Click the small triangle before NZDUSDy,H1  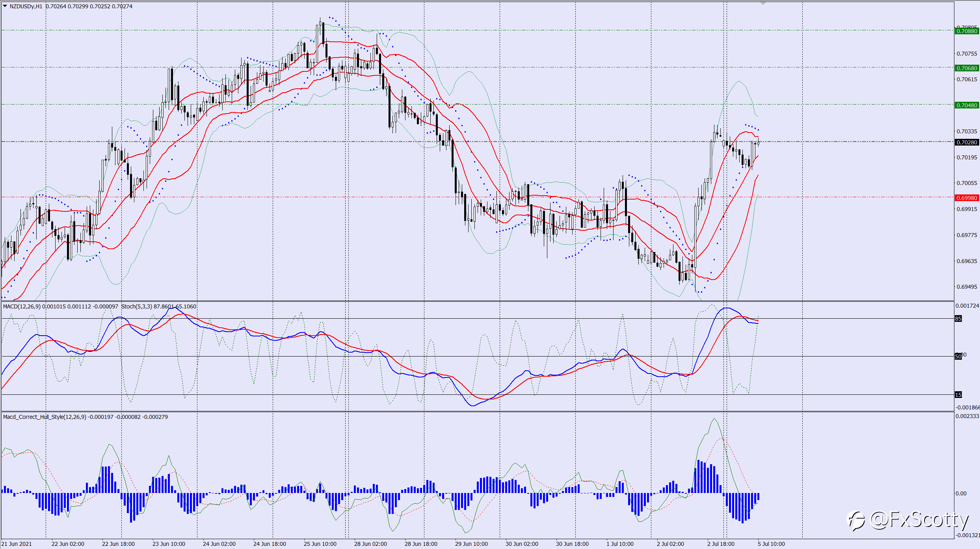click(5, 6)
